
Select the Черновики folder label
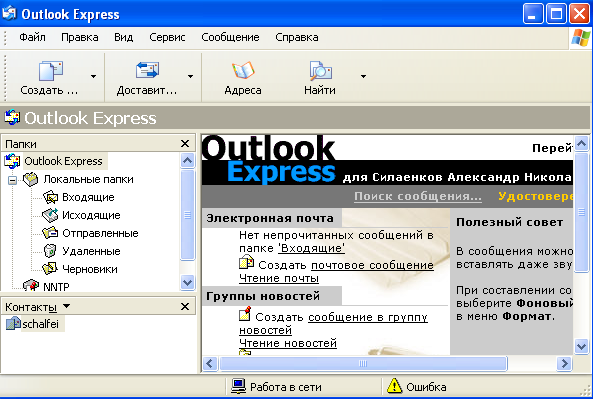pos(90,269)
